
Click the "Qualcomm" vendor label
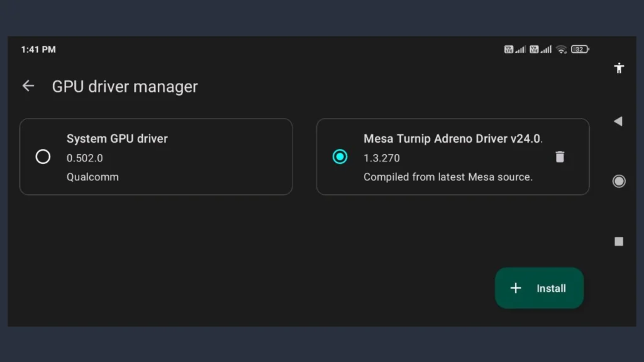pos(92,177)
